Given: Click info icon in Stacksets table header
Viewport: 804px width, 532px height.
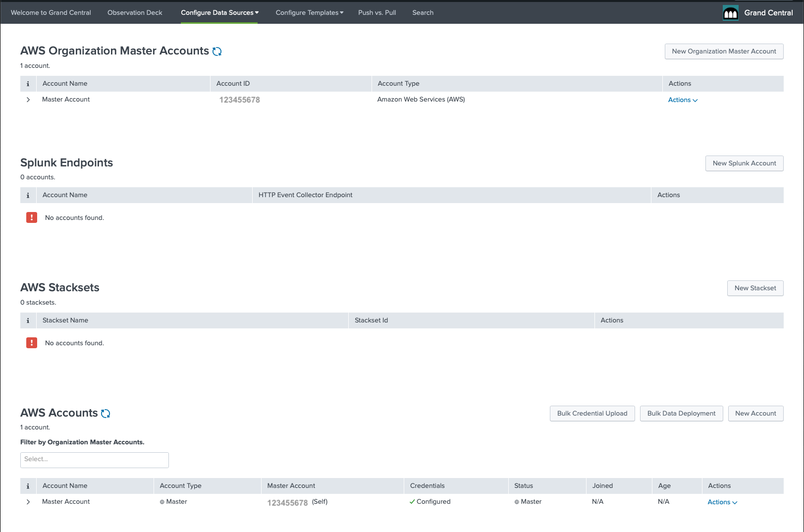Looking at the screenshot, I should [x=28, y=320].
